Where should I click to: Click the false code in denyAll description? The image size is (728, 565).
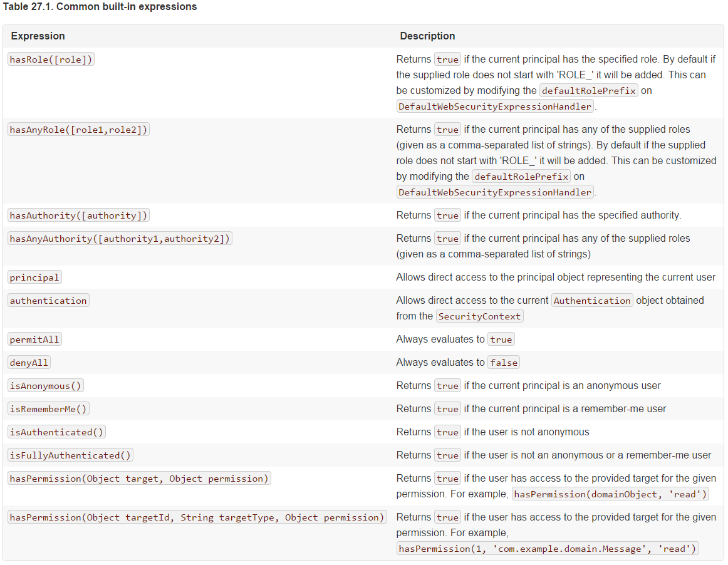pos(504,363)
